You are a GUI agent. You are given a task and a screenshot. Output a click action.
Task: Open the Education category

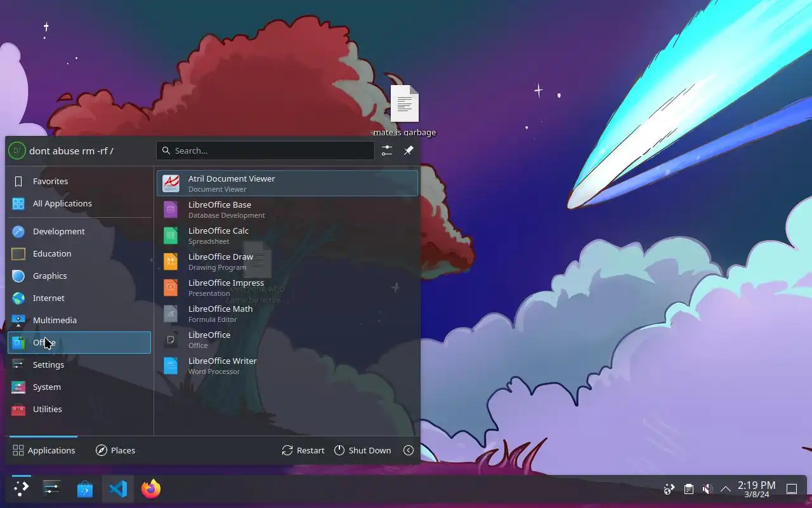[x=79, y=253]
